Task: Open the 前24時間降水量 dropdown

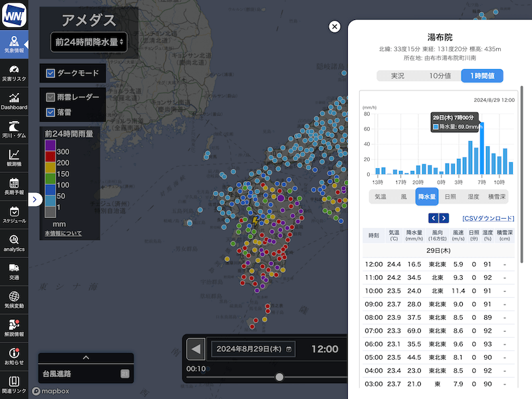Action: tap(89, 42)
